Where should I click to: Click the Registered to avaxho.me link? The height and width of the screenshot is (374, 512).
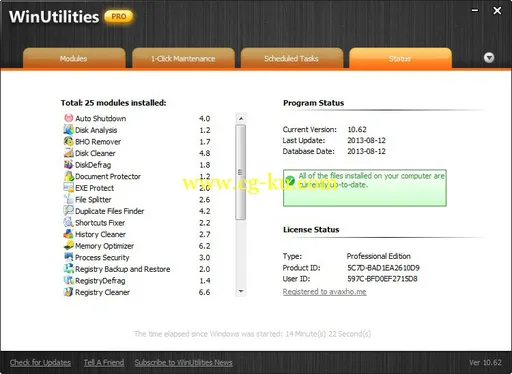(x=324, y=292)
